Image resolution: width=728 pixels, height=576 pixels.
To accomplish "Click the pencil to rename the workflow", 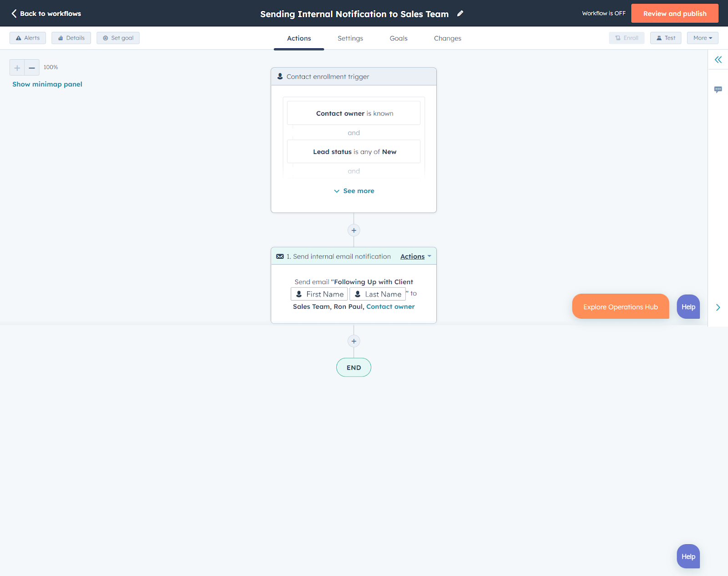I will [x=460, y=14].
